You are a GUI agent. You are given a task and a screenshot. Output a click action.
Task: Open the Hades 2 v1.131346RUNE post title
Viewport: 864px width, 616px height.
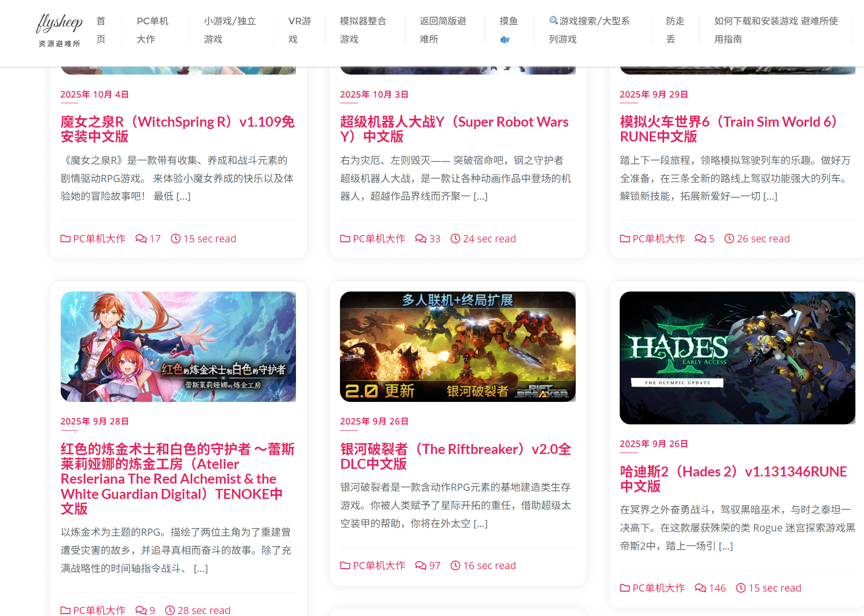[733, 478]
